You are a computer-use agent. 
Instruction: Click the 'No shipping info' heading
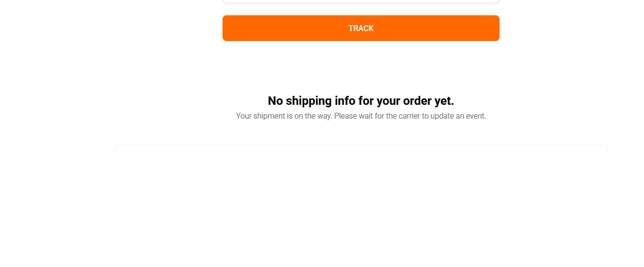(x=361, y=101)
